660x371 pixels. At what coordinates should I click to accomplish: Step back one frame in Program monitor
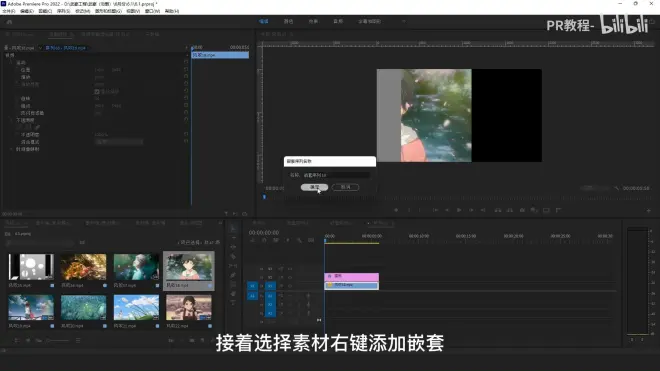(x=447, y=210)
